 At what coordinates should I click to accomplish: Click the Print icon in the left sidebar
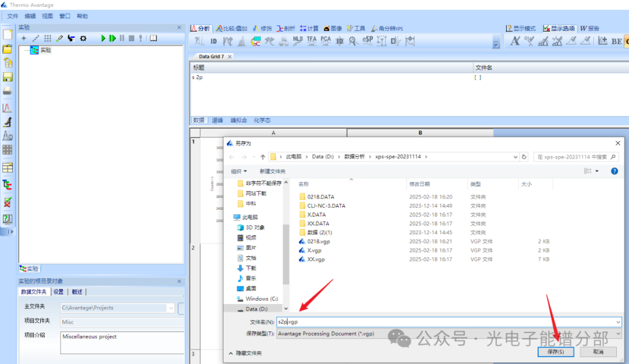[x=8, y=91]
